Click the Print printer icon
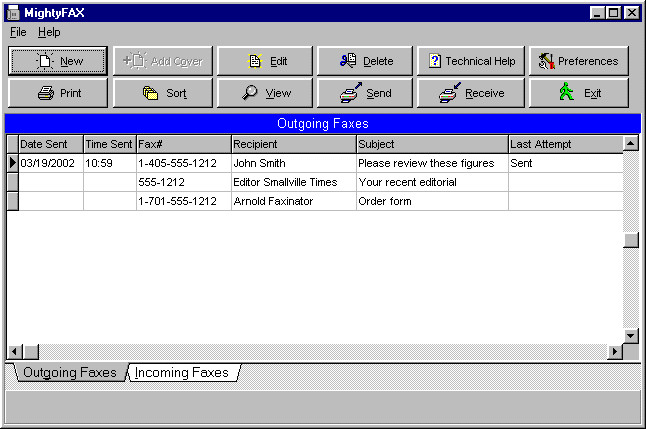The width and height of the screenshot is (646, 429). 46,93
